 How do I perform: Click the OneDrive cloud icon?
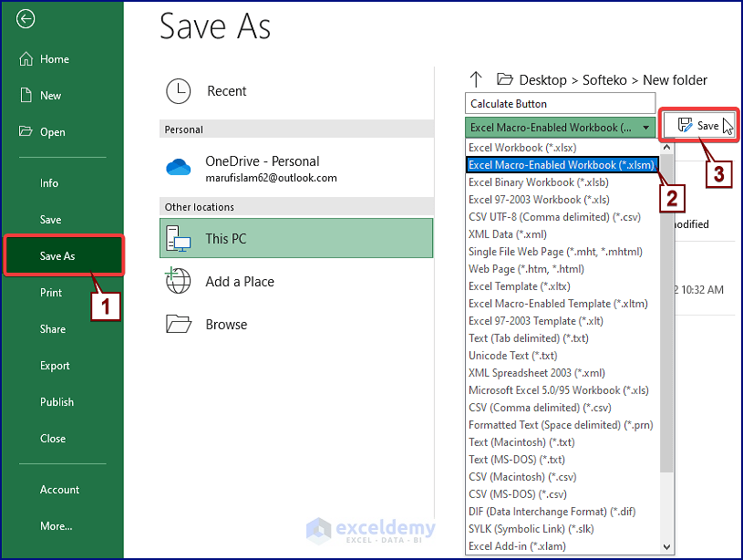point(178,167)
